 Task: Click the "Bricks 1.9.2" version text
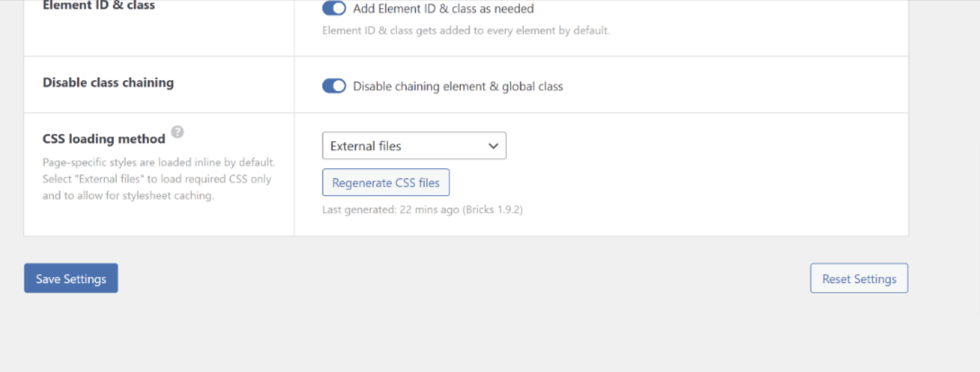tap(492, 209)
